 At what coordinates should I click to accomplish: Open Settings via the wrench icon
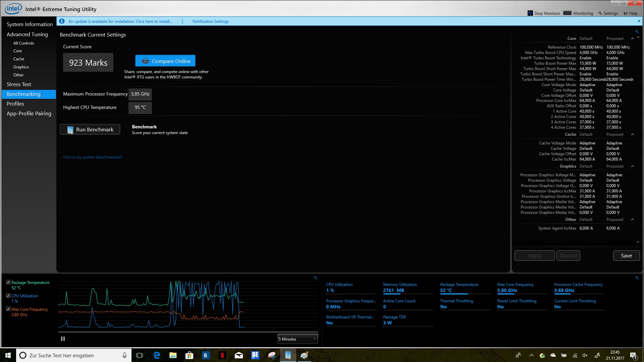click(x=600, y=13)
